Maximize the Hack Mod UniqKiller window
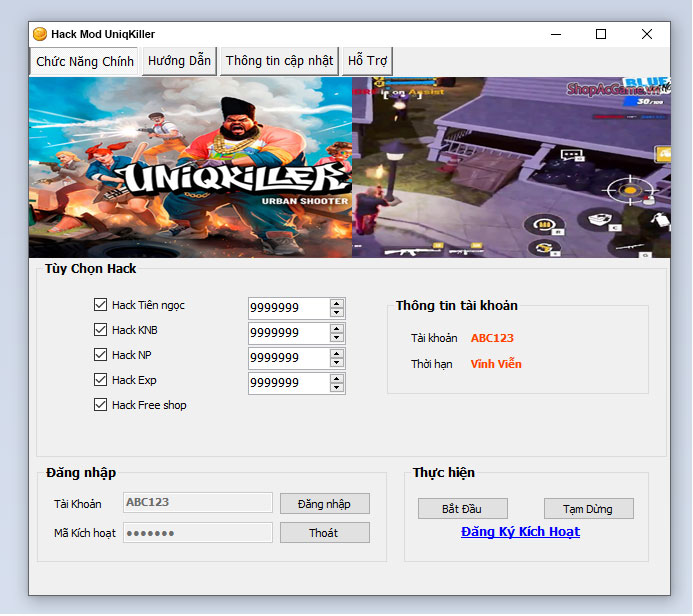Screen dimensions: 693x616 [601, 34]
